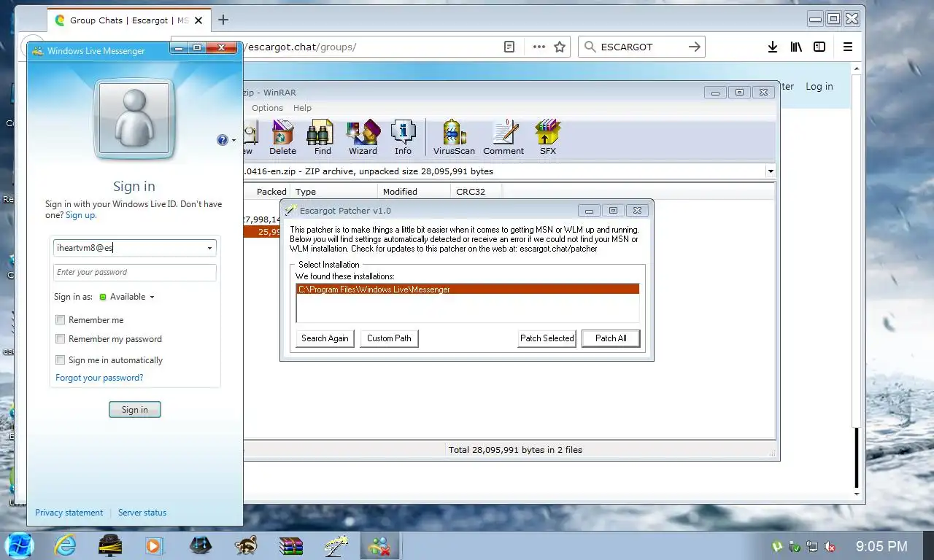Click the WinRAR Comment icon
Viewport: 934px width, 560px height.
tap(503, 138)
